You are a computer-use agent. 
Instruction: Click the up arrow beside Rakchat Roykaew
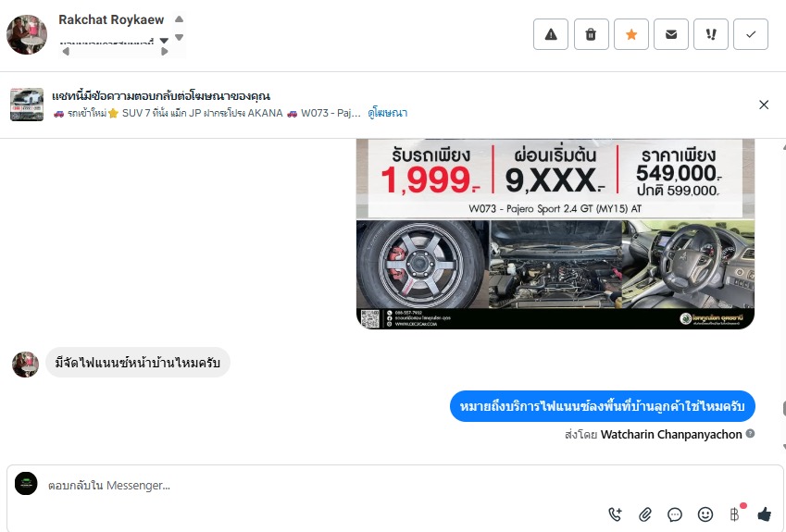click(x=179, y=19)
